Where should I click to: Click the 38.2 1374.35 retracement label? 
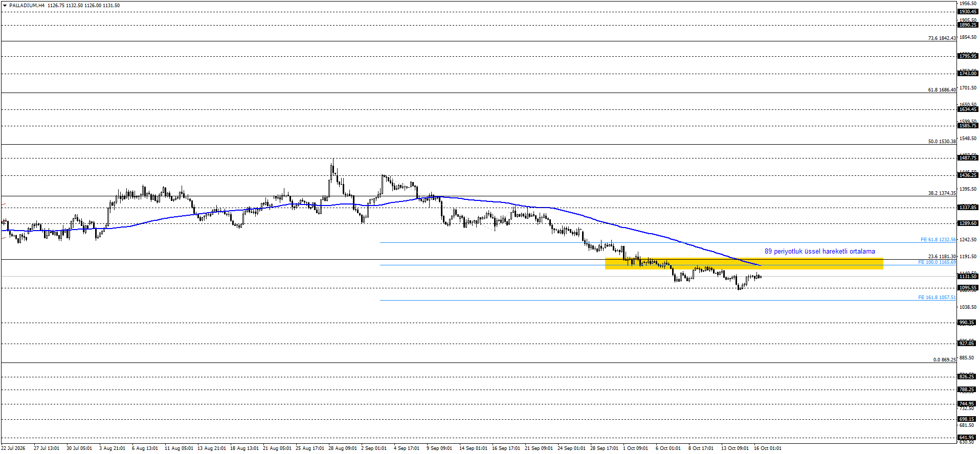(942, 193)
